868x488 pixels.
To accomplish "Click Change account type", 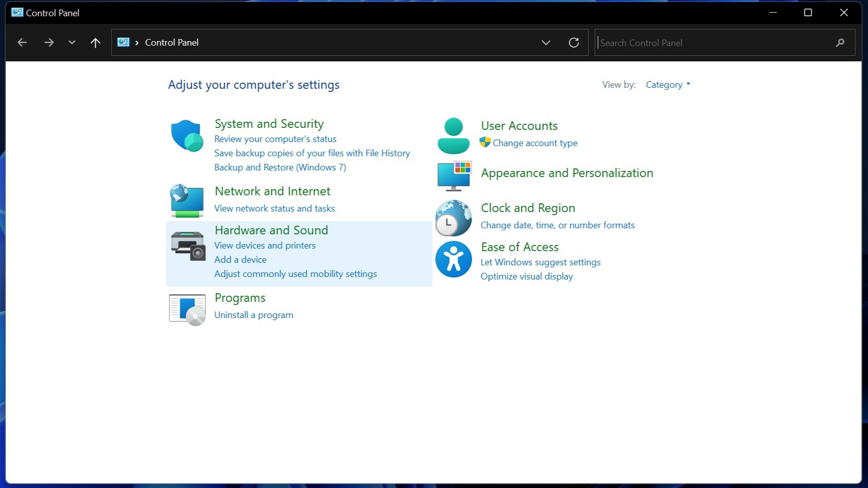I will tap(535, 143).
